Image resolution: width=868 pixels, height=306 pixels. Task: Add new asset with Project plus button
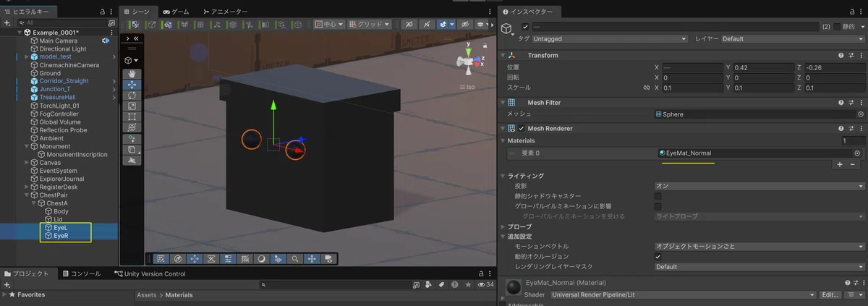click(x=7, y=285)
